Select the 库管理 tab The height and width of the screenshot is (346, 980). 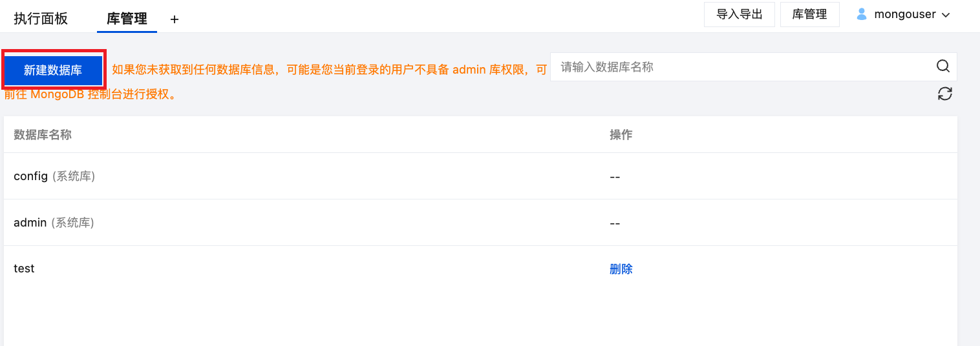pos(127,19)
